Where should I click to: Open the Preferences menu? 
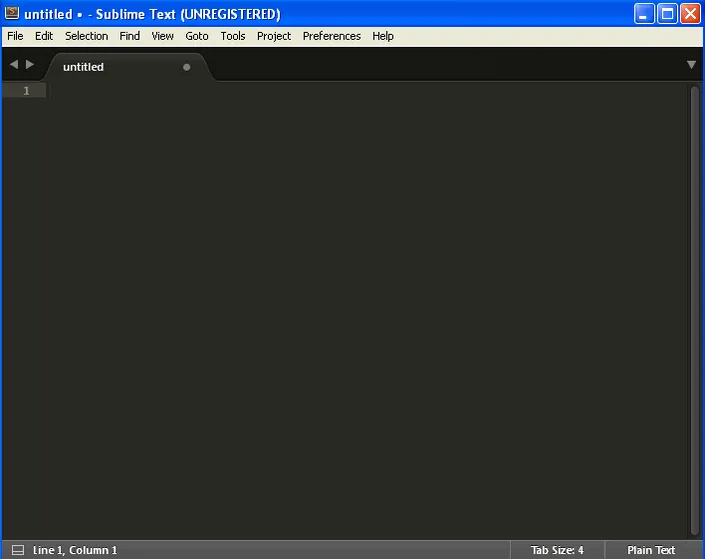coord(331,36)
